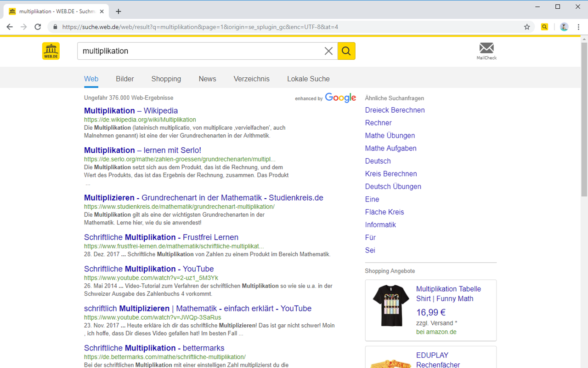Click the yellow magnifier search button
The height and width of the screenshot is (368, 588).
346,51
